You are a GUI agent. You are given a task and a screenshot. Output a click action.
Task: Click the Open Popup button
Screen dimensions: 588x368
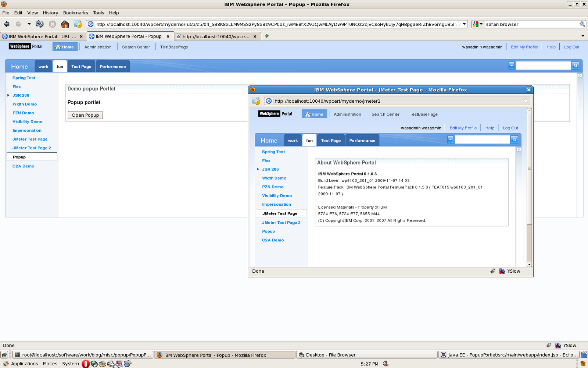[85, 115]
